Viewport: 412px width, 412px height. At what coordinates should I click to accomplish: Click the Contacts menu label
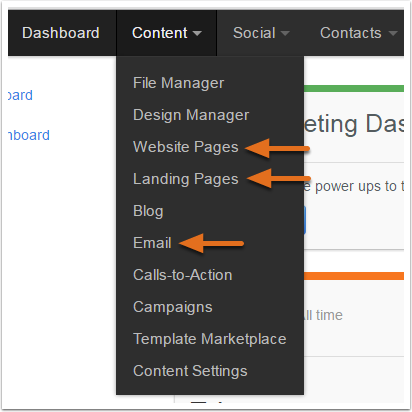click(x=351, y=33)
